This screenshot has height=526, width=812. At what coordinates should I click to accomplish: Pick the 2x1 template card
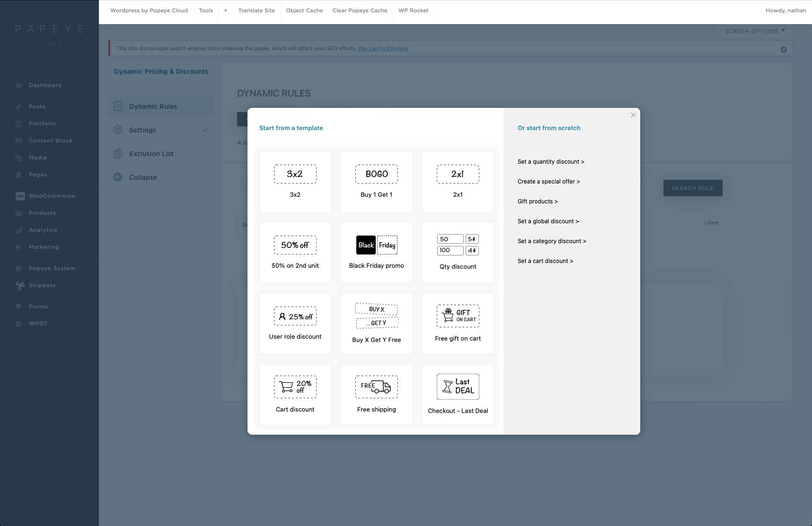pos(458,182)
